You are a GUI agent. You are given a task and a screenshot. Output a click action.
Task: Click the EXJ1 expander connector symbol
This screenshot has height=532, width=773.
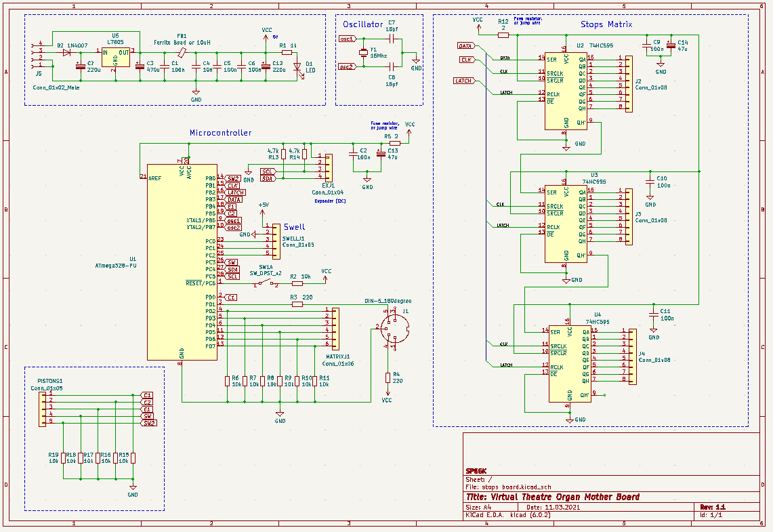(x=329, y=167)
